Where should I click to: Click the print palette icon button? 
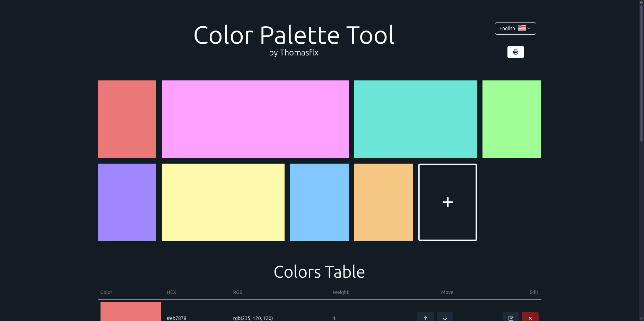coord(515,52)
